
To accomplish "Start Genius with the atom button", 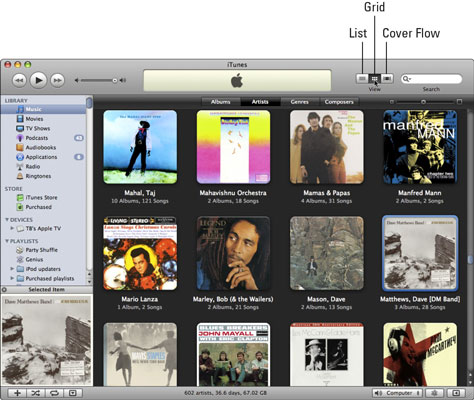I will click(x=435, y=393).
